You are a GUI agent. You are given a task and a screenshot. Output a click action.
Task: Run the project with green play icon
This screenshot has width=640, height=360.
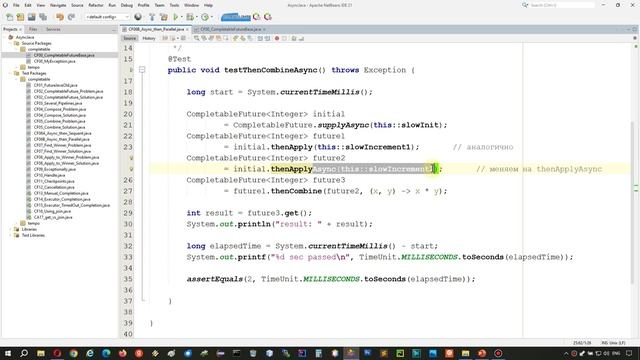pos(176,17)
